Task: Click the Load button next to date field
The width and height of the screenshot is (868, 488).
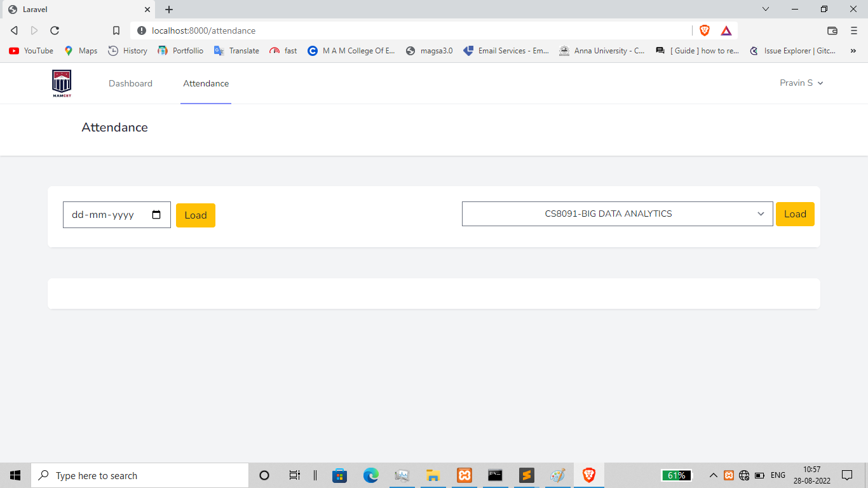Action: tap(195, 215)
